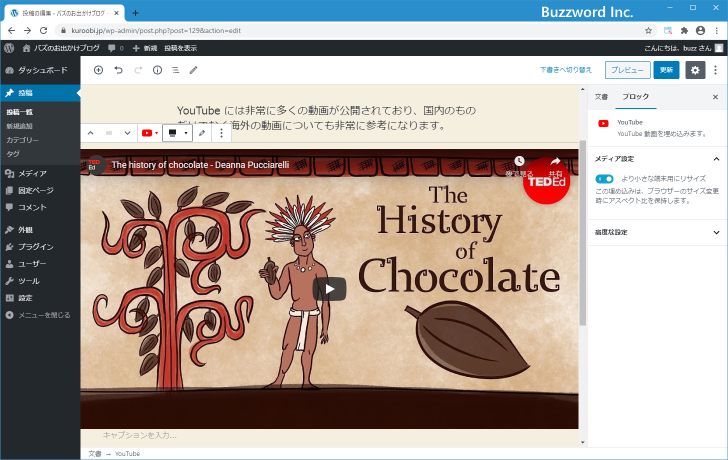Go to 投稿一覧 submenu

pos(20,112)
